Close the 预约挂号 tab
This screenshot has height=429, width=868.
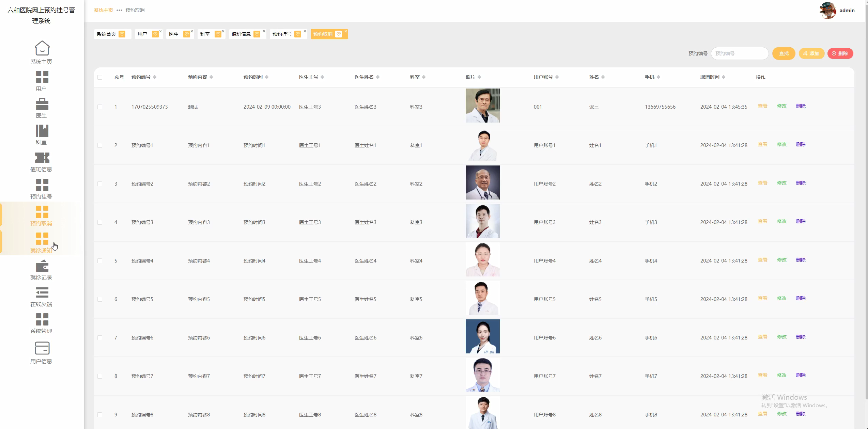[x=305, y=31]
